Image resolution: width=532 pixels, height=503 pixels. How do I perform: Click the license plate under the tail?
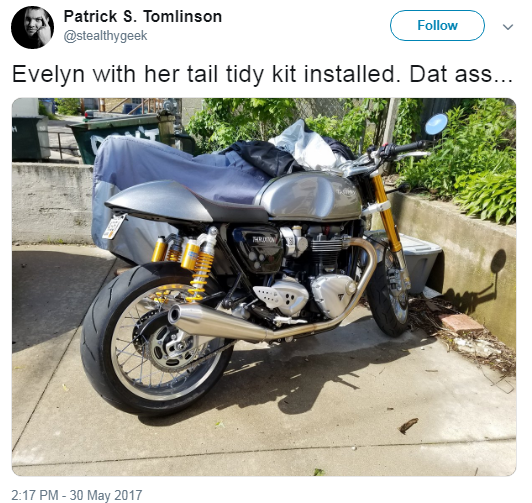coord(114,226)
